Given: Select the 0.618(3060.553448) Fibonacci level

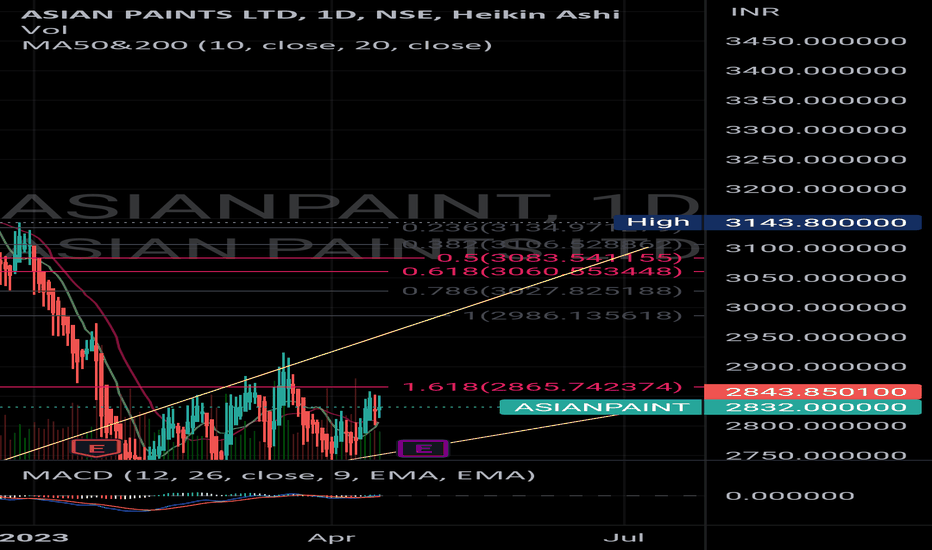Looking at the screenshot, I should [542, 272].
